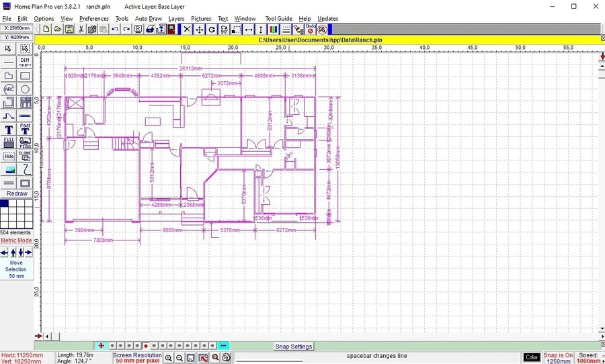Toggle Metric Mode units label
The width and height of the screenshot is (605, 364).
(16, 240)
